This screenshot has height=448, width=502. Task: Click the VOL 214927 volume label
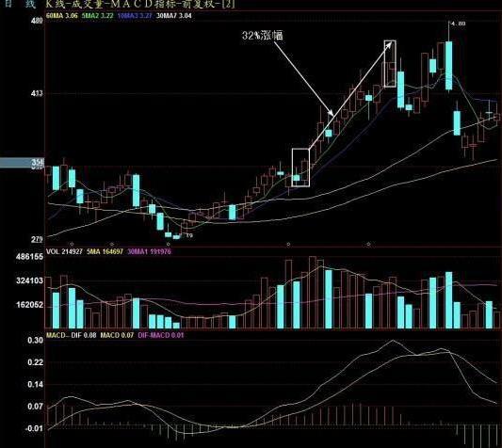click(64, 252)
